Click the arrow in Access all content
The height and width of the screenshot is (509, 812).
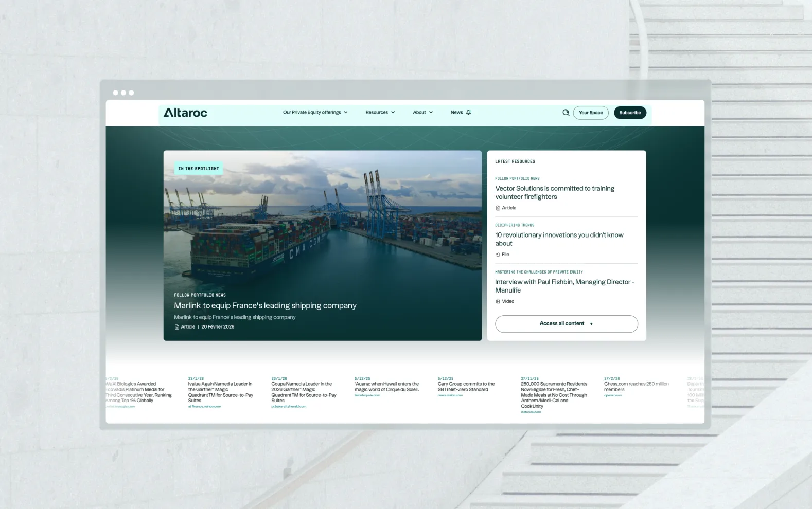[x=591, y=324]
